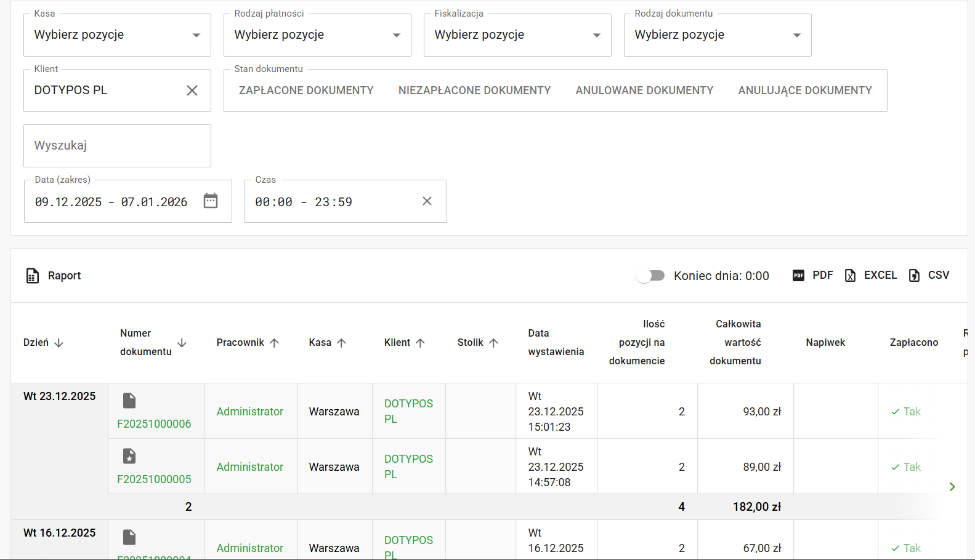Filter by ZAPŁACONE DOKUMENTY
Image resolution: width=975 pixels, height=560 pixels.
point(306,90)
